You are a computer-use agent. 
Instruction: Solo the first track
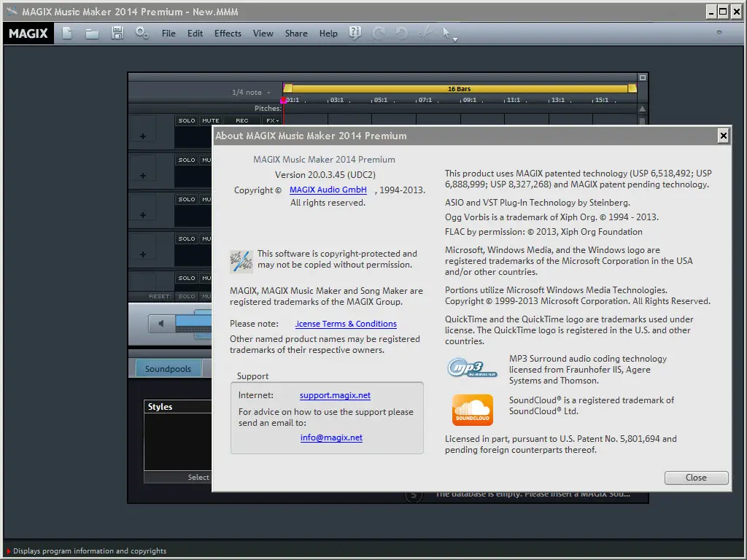(187, 120)
